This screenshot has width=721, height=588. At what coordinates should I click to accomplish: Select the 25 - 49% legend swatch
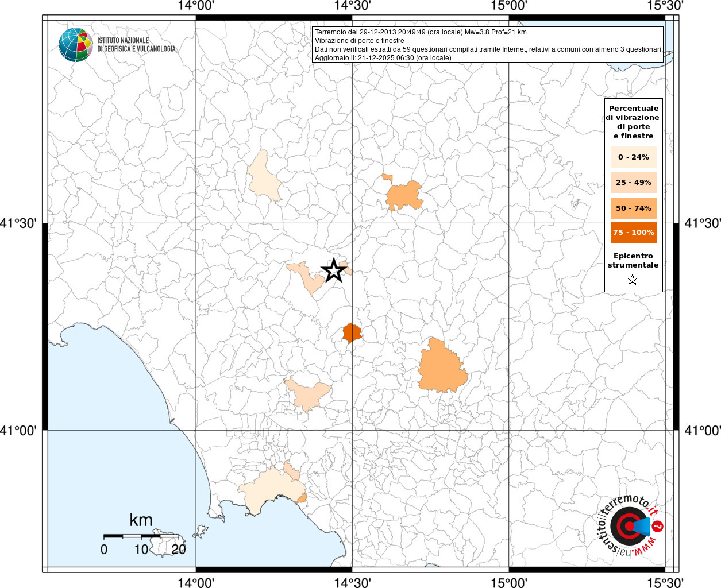pos(634,182)
